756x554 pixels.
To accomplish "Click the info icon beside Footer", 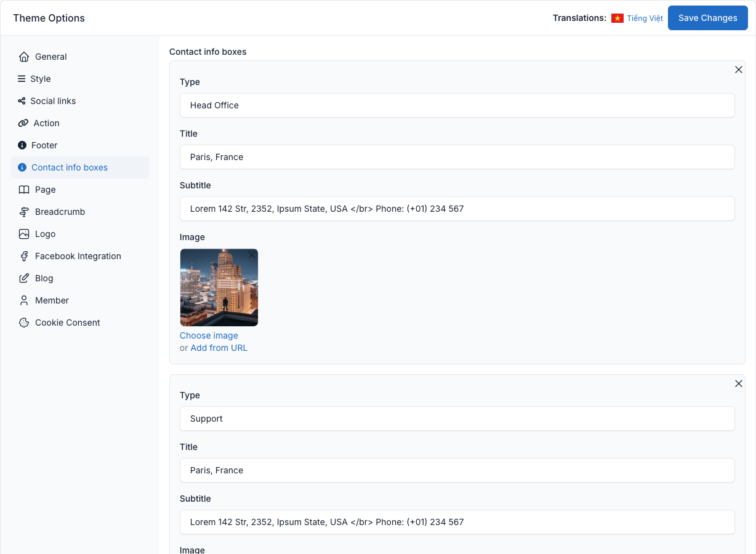I will [x=22, y=145].
